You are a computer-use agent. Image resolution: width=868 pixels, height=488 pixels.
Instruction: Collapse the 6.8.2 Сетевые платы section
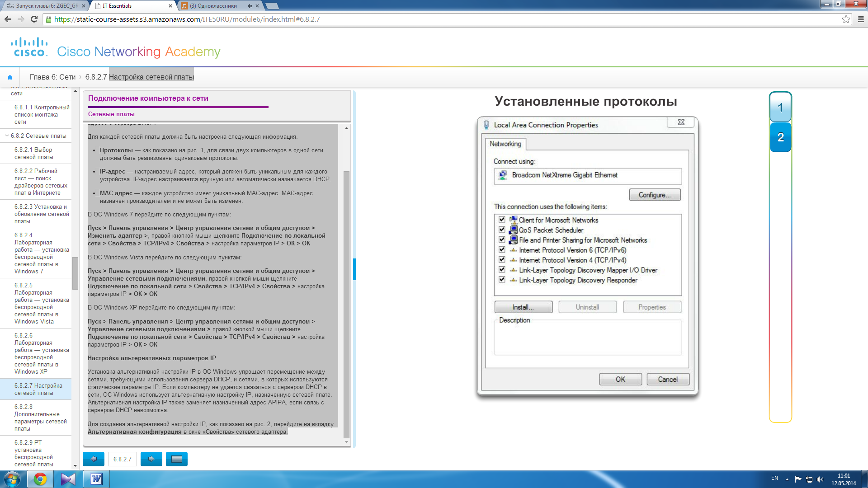(x=7, y=136)
